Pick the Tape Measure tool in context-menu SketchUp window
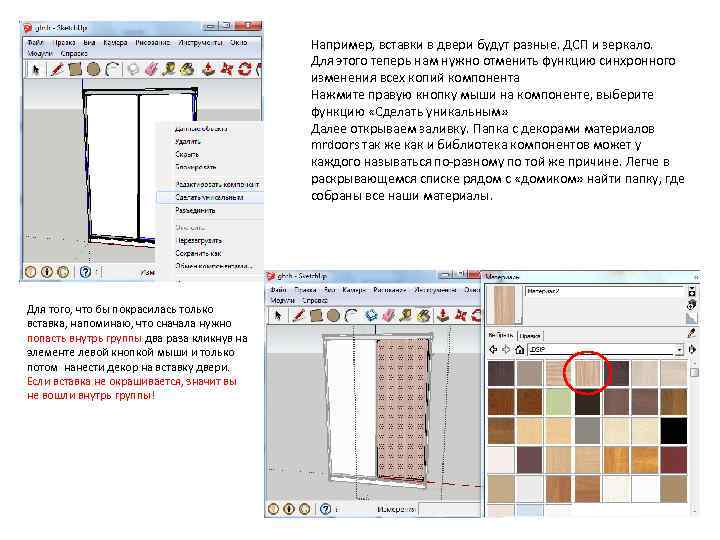The image size is (720, 540). 169,69
